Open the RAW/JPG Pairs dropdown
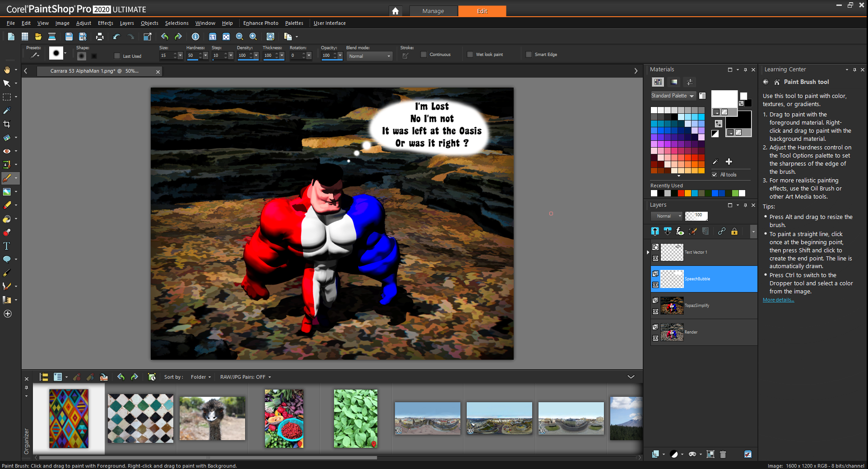The image size is (868, 469). pos(246,377)
